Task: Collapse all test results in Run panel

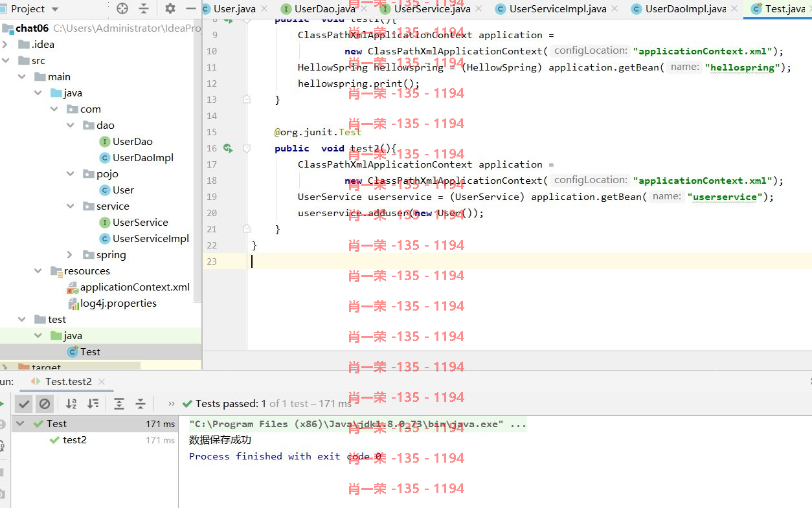Action: 141,403
